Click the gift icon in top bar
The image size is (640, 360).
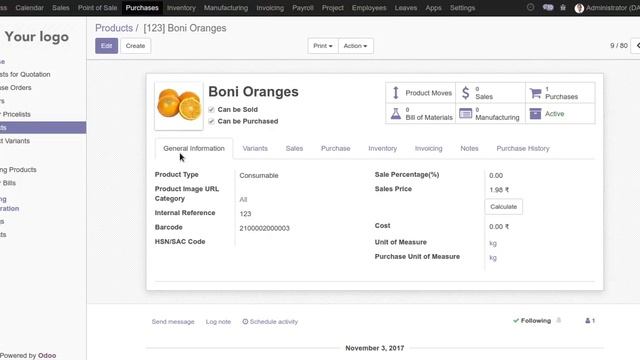[563, 7]
